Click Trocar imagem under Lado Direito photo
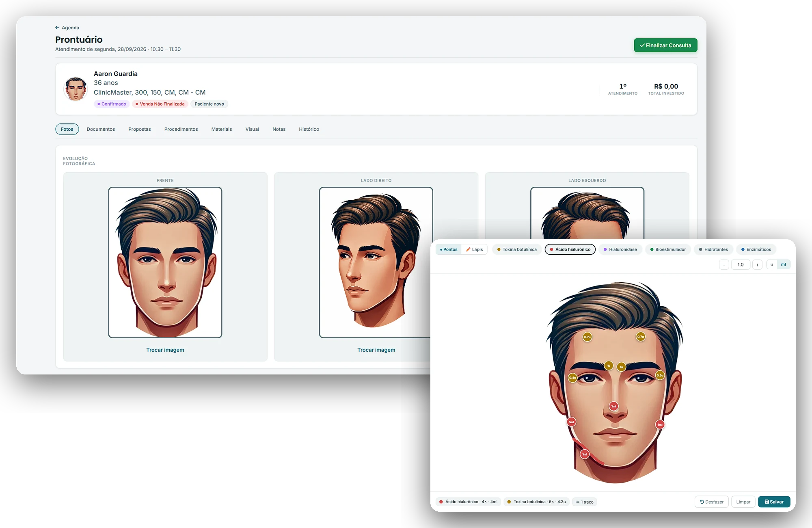Image resolution: width=812 pixels, height=528 pixels. pyautogui.click(x=376, y=350)
